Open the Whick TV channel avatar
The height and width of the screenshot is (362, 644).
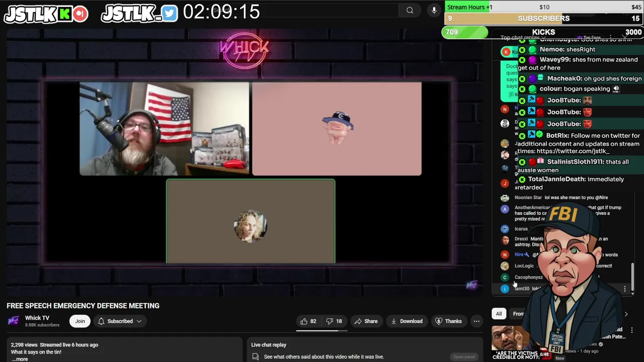coord(14,321)
